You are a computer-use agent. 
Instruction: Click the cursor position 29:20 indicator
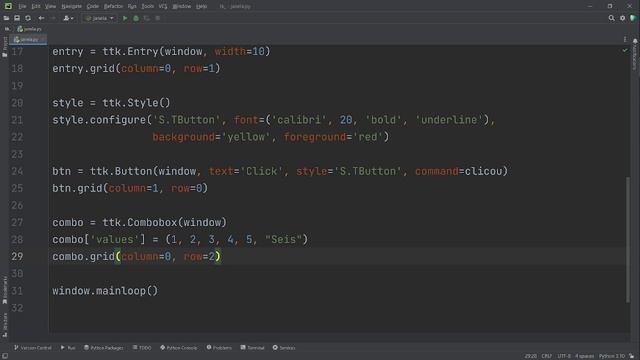531,356
